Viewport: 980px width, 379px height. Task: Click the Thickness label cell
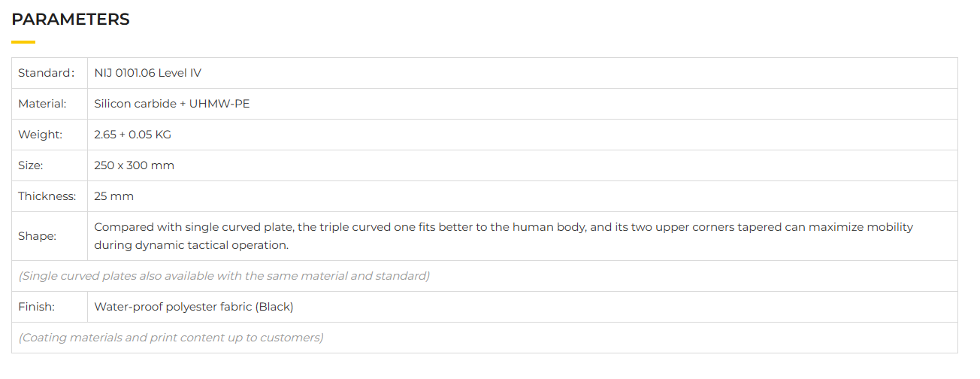coord(47,196)
